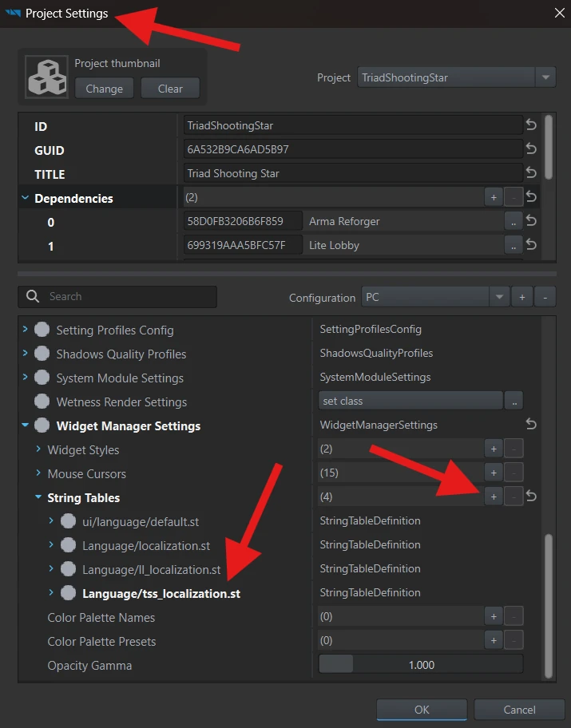Collapse the Dependencies section
571x728 pixels.
(x=25, y=198)
